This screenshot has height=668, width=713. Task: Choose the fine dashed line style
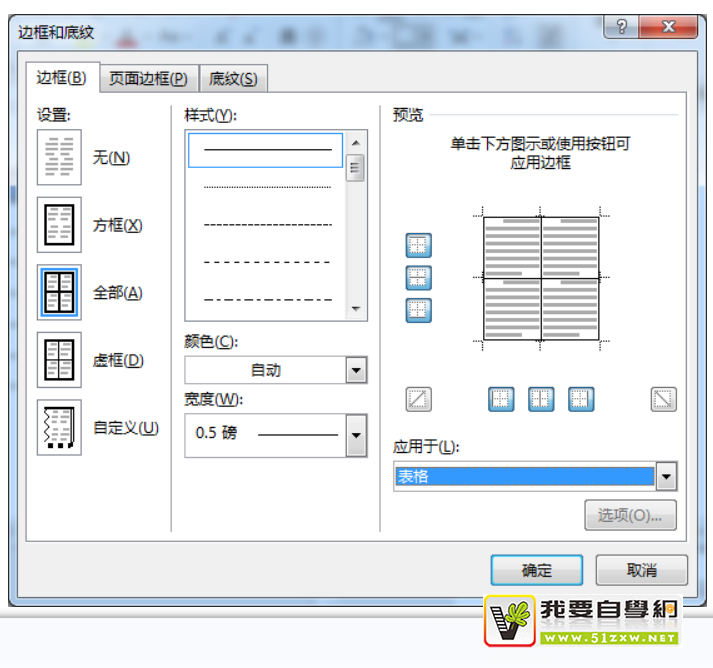click(267, 225)
